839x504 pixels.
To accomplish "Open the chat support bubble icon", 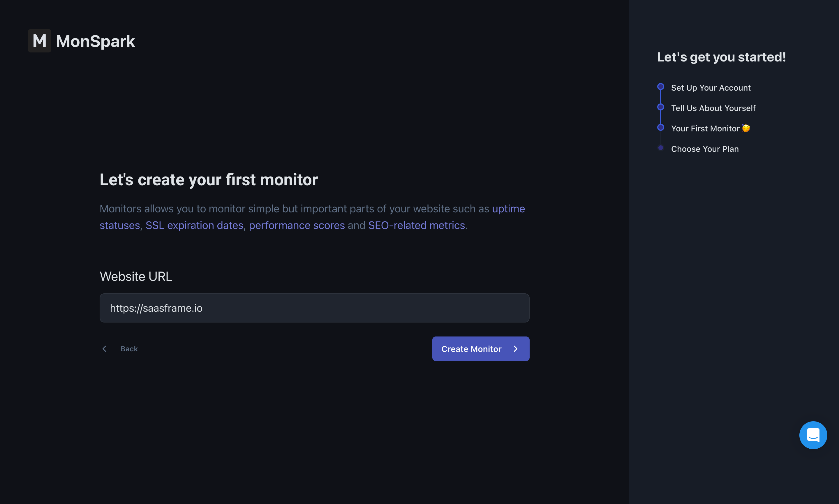I will [813, 435].
